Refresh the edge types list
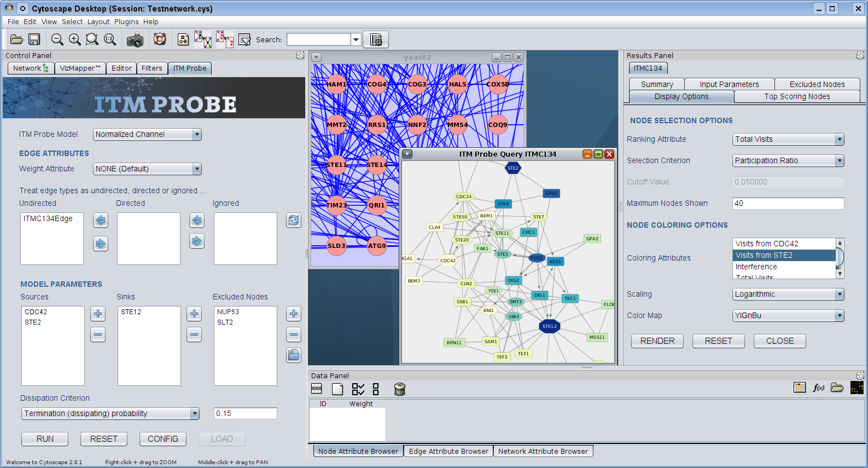 coord(294,220)
